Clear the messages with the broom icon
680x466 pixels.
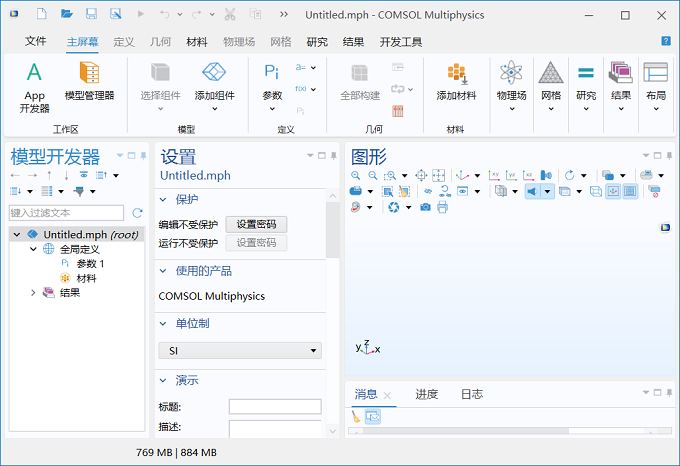point(356,417)
